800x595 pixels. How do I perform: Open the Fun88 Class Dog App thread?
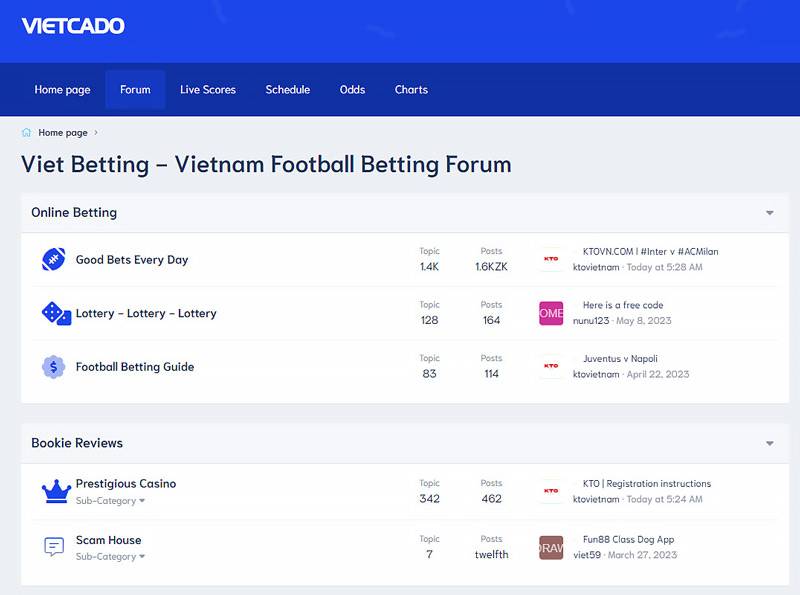tap(628, 539)
